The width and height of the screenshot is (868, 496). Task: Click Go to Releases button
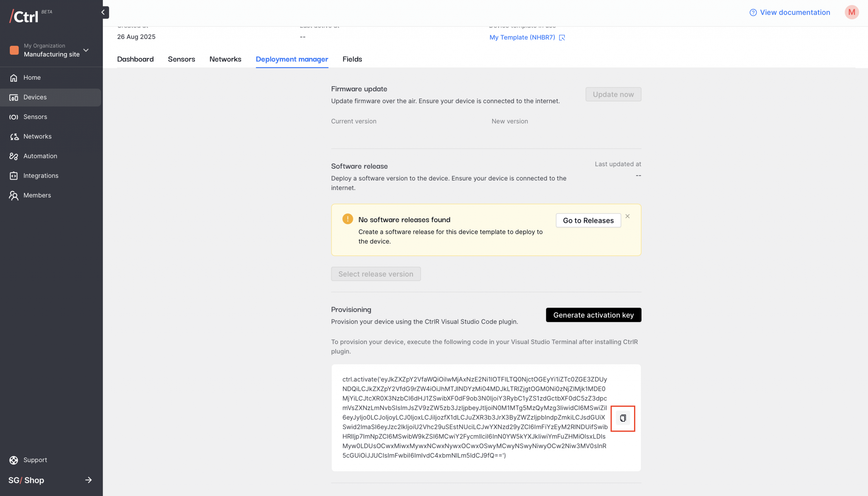(588, 221)
